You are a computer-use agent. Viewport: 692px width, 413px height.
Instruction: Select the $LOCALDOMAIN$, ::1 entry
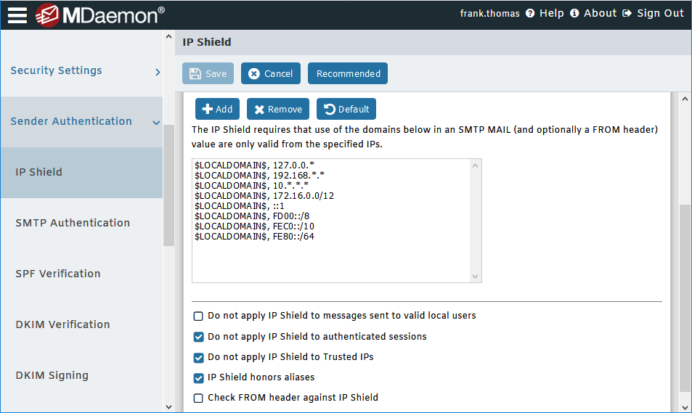click(239, 206)
